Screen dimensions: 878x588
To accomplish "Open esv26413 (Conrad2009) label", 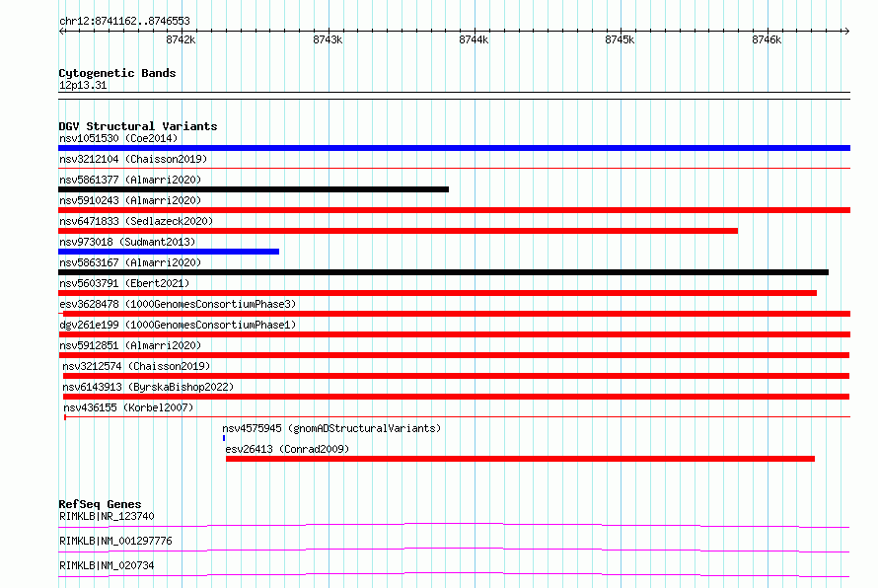I will [287, 449].
